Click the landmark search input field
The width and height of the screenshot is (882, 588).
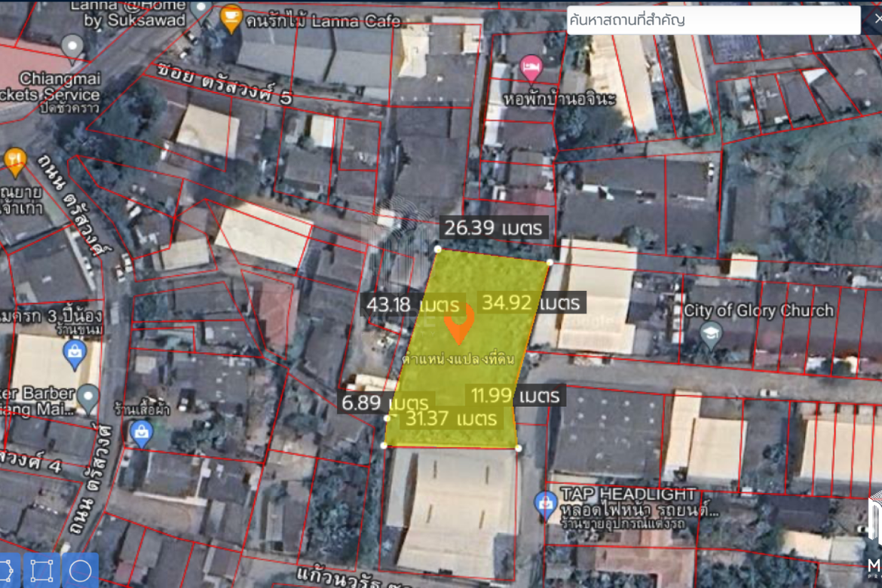pyautogui.click(x=713, y=20)
